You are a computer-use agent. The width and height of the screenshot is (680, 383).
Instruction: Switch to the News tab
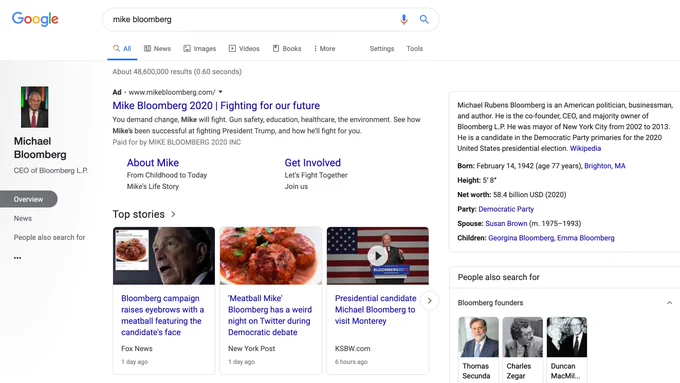[157, 49]
